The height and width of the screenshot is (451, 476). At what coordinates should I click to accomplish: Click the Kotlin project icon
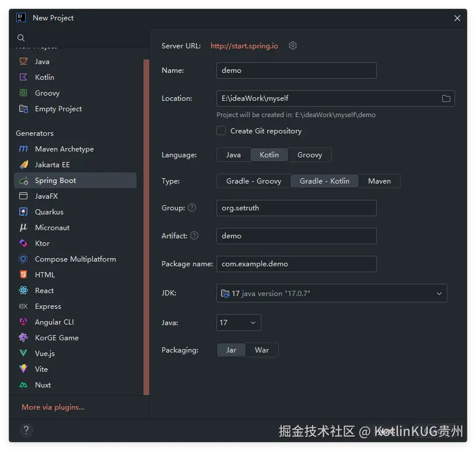23,77
